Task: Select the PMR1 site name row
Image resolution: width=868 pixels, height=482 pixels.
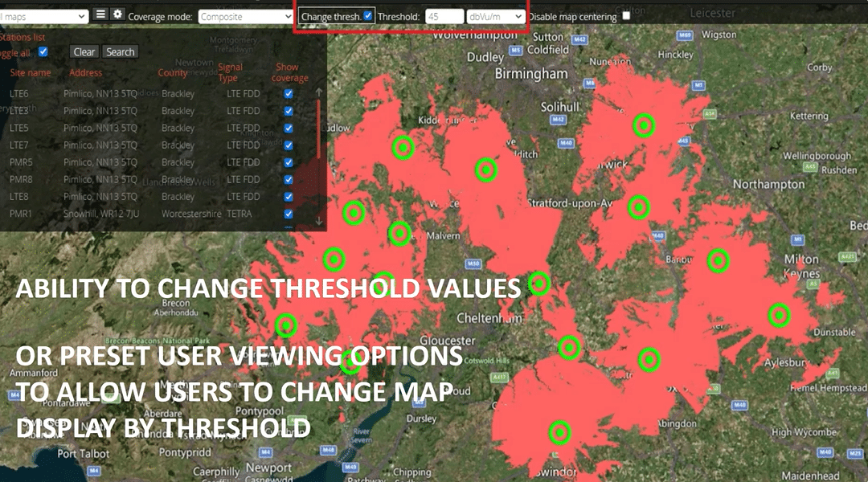Action: pyautogui.click(x=20, y=214)
